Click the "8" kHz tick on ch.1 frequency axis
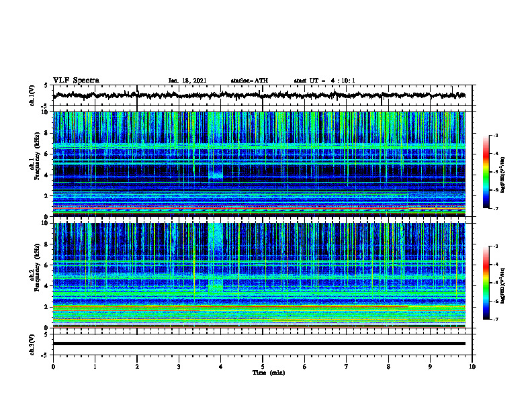Image resolution: width=532 pixels, height=411 pixels. pyautogui.click(x=47, y=133)
